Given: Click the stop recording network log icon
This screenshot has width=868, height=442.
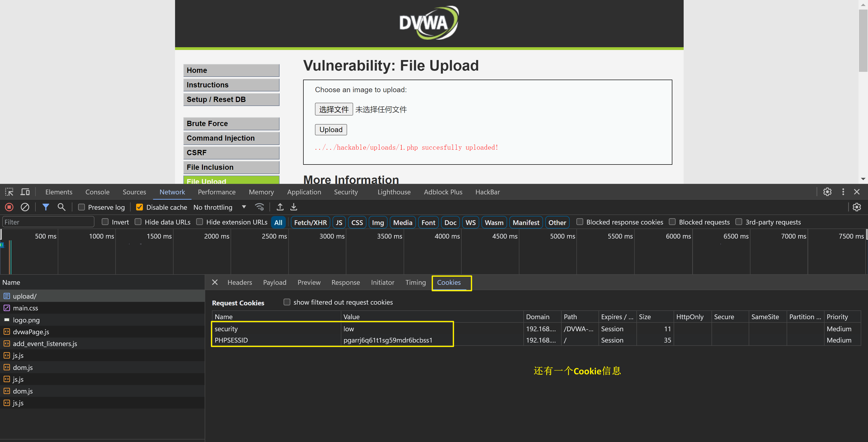Looking at the screenshot, I should point(9,207).
